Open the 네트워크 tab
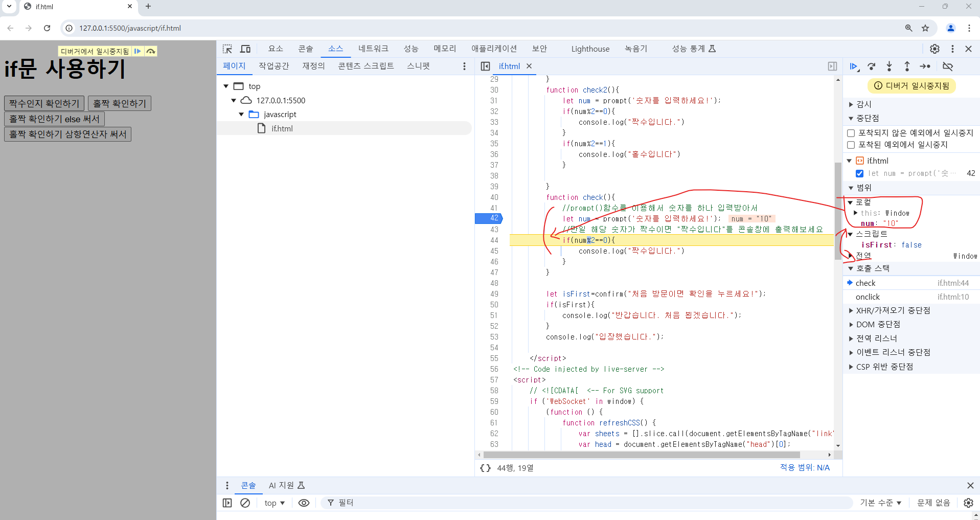The width and height of the screenshot is (980, 520). (373, 49)
